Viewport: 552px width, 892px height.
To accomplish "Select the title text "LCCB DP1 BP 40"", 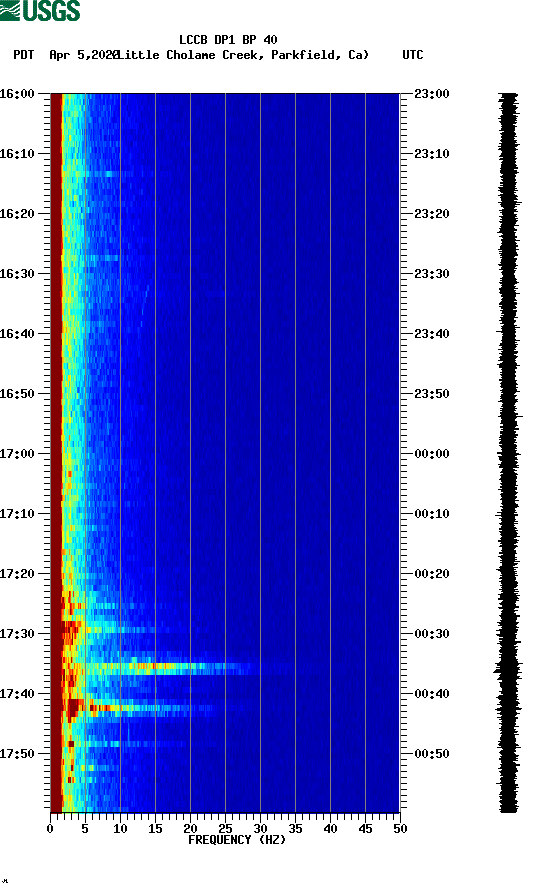I will coord(228,40).
